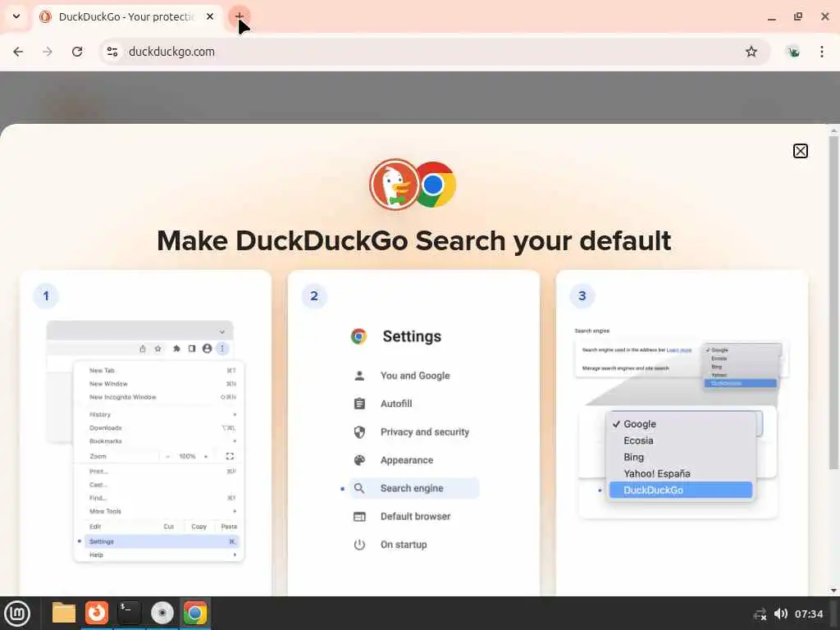Click highlighted 'DuckDuckGo' option in step 3
Viewport: 840px width, 630px height.
point(680,490)
